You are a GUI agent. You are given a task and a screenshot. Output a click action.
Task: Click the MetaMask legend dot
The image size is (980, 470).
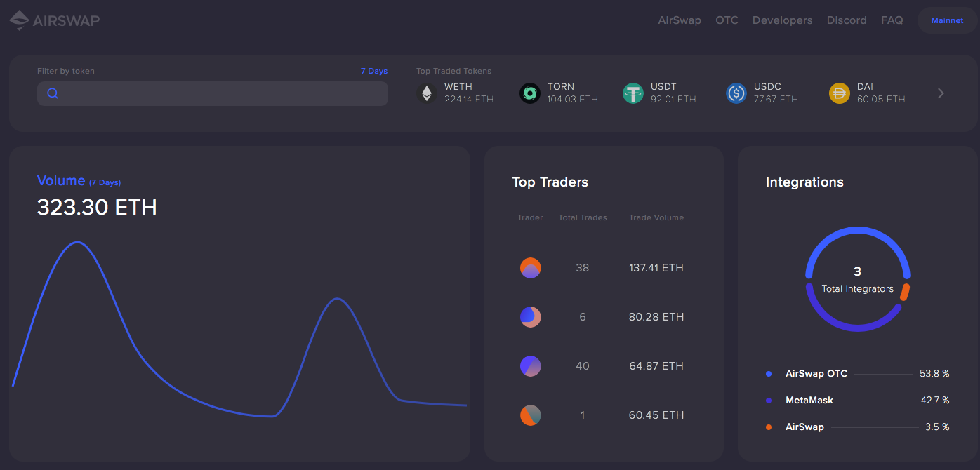click(x=769, y=401)
